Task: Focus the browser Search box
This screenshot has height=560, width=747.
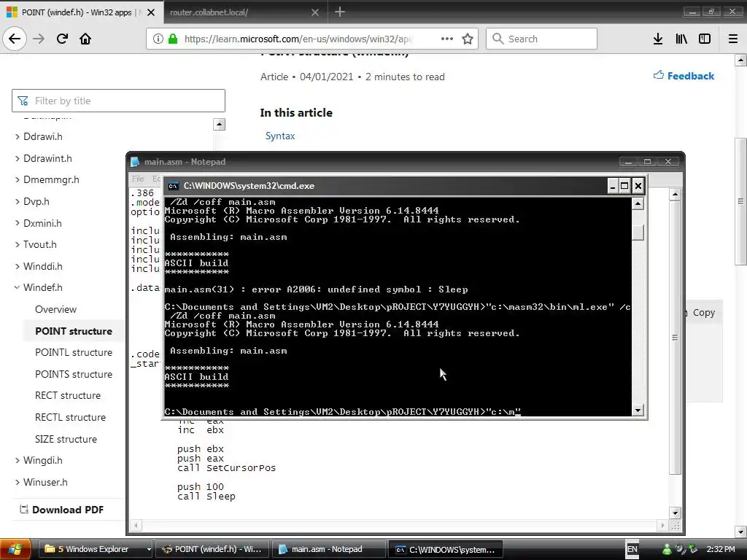Action: [542, 39]
